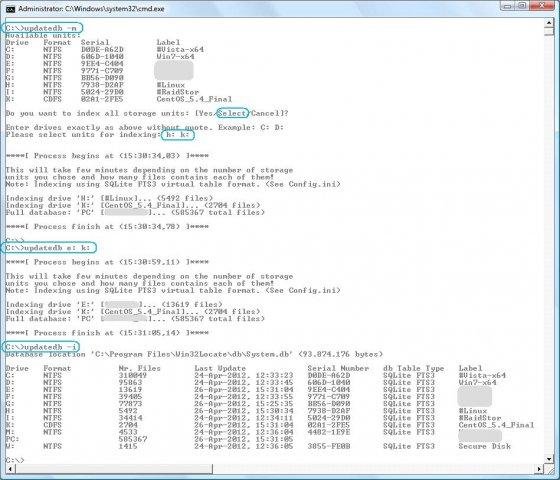Click the 'PC:' row label
This screenshot has width=560, height=480.
tap(12, 439)
